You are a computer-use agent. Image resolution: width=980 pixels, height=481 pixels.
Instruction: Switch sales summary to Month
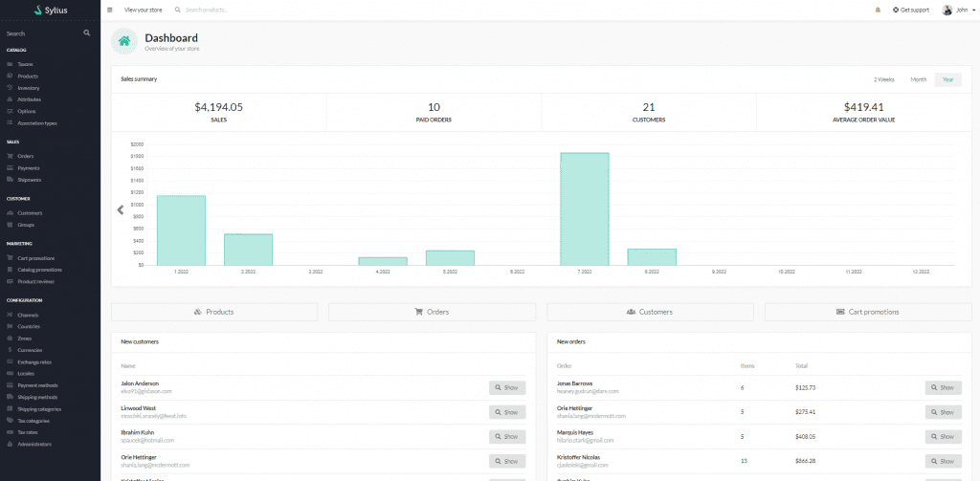point(918,80)
